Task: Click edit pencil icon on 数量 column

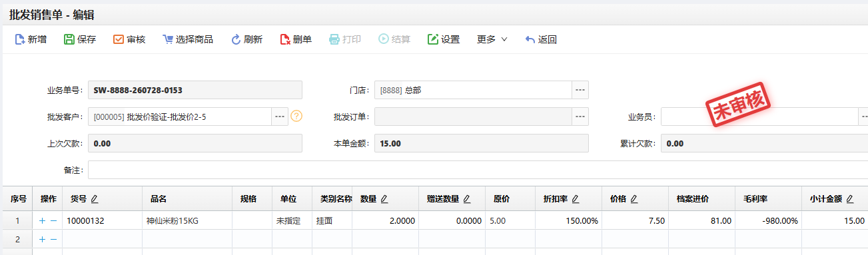Action: [x=384, y=198]
